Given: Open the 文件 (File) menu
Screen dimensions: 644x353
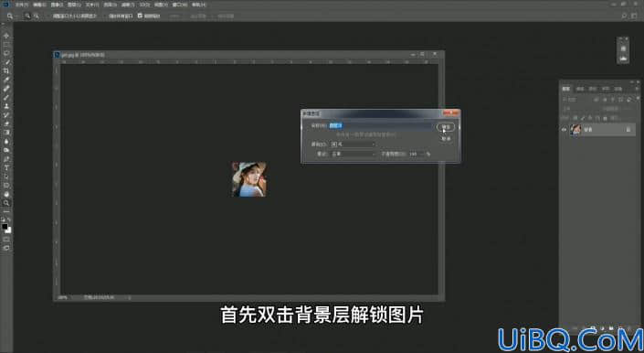Looking at the screenshot, I should 21,5.
